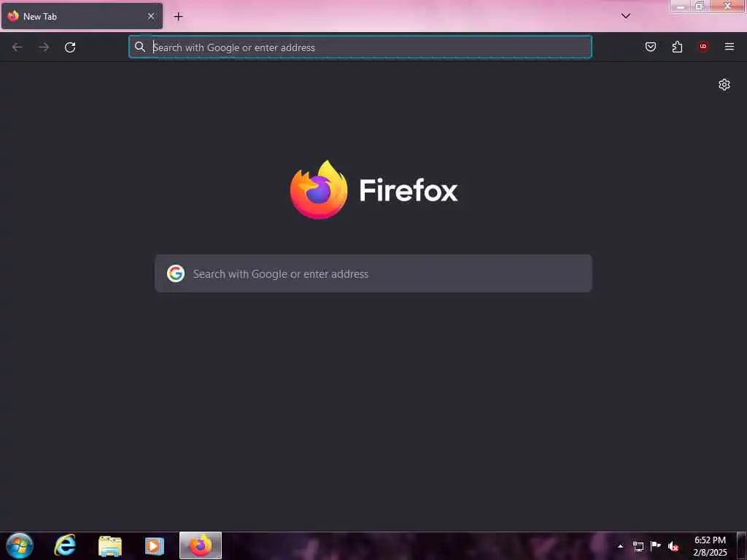Click the Show desktop button

[742, 546]
